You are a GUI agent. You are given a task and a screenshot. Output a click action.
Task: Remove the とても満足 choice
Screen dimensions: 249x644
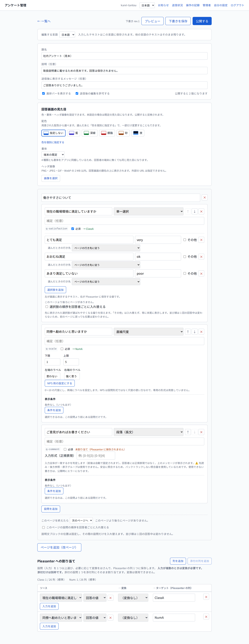(201, 240)
